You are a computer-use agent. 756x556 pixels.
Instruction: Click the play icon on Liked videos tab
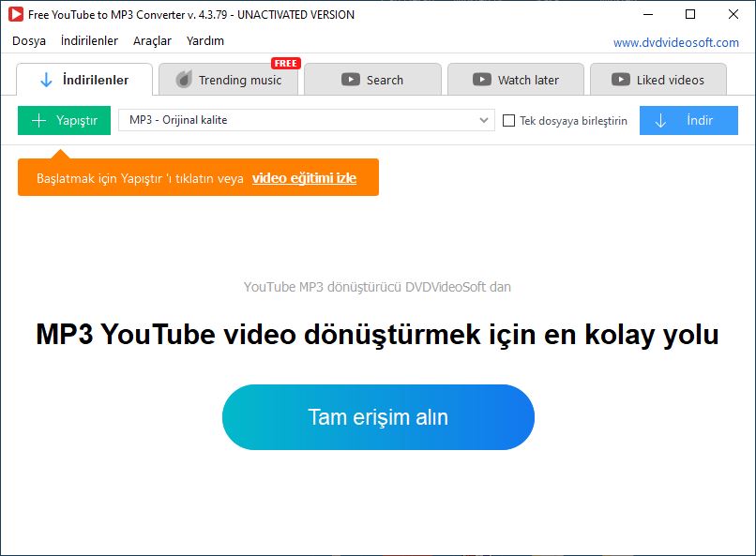pos(621,80)
